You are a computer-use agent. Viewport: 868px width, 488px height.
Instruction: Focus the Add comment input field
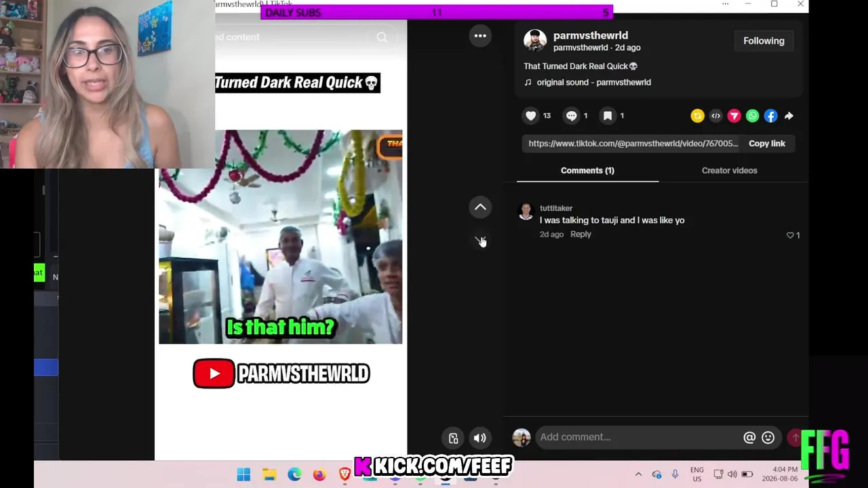639,438
